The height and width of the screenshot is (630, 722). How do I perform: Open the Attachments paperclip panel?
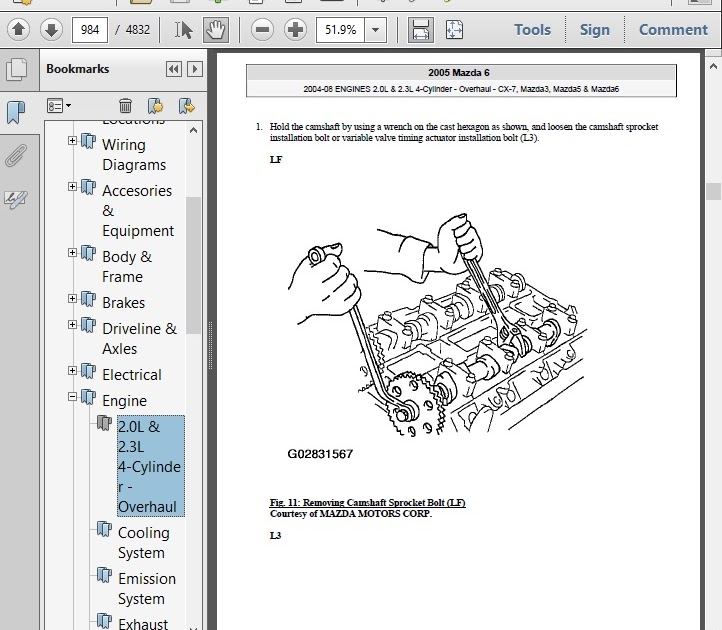pos(16,155)
